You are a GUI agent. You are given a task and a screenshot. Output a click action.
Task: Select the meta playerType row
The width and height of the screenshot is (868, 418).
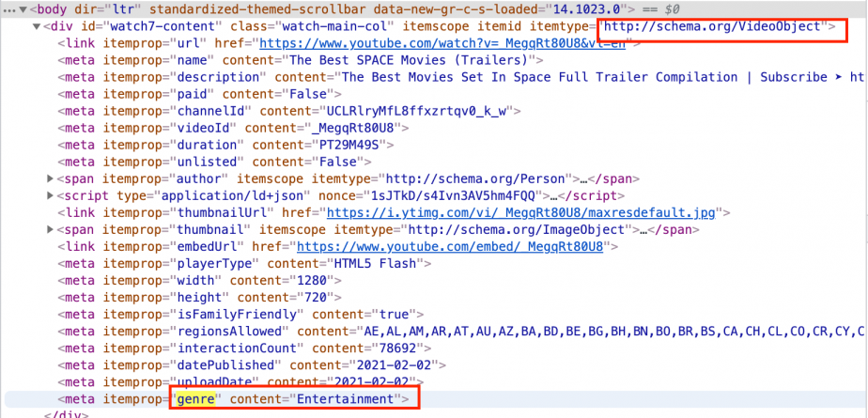(244, 264)
